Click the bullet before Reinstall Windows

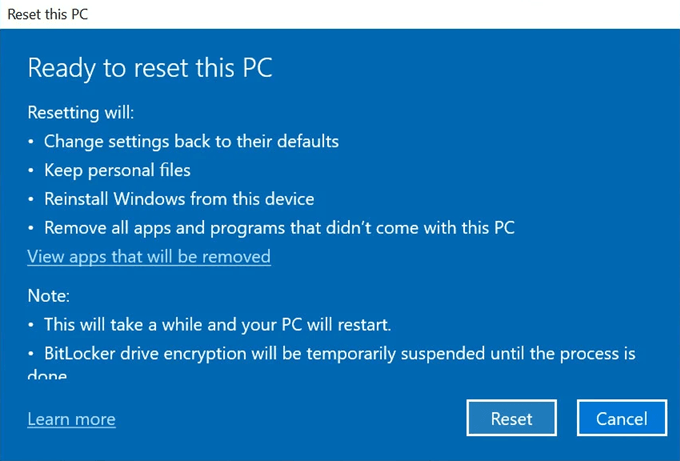coord(31,200)
